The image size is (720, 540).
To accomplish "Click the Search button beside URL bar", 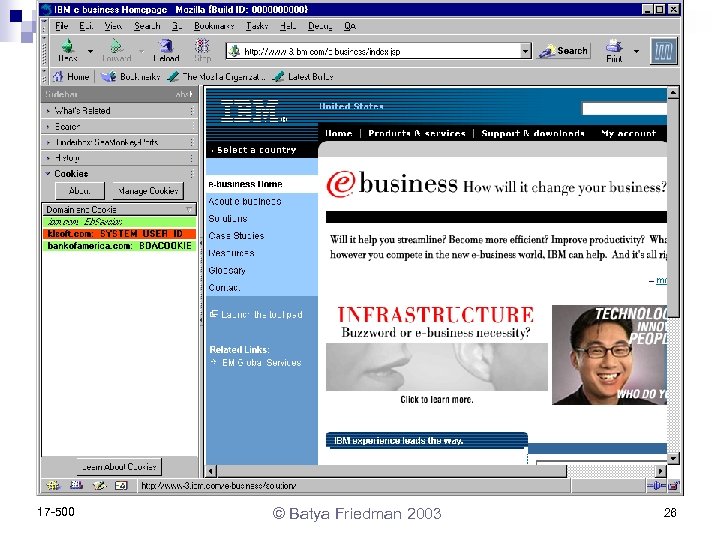I will 564,51.
